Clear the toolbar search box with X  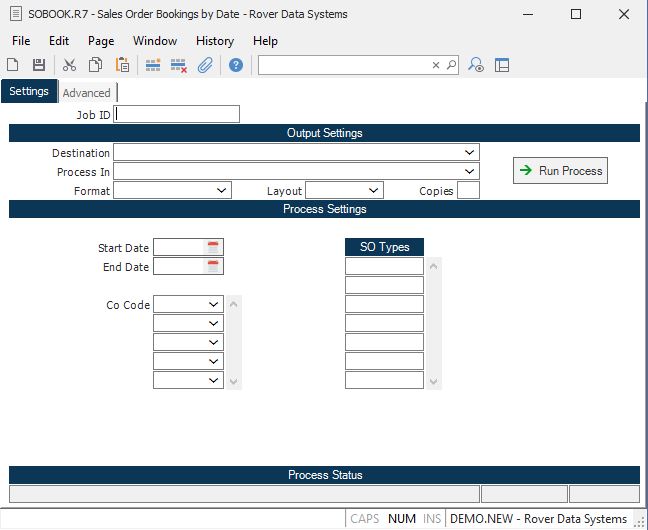click(x=436, y=65)
